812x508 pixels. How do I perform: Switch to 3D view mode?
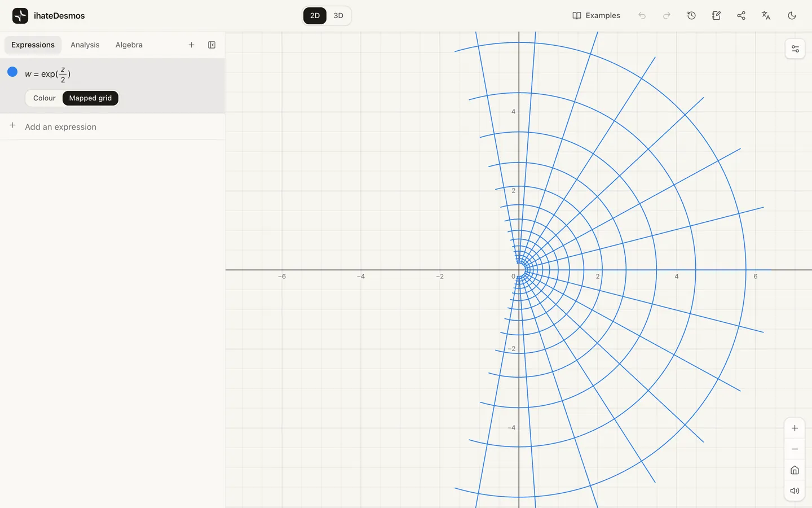pyautogui.click(x=338, y=16)
